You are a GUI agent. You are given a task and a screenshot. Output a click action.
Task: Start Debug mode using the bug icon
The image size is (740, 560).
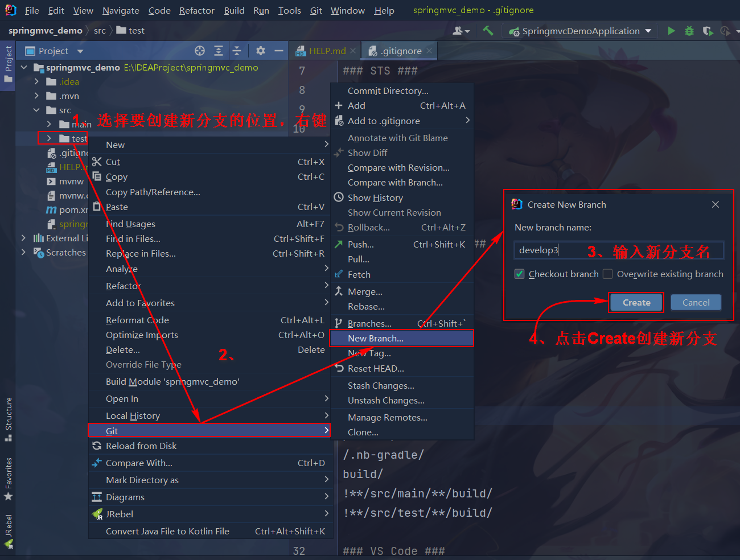[x=689, y=31]
